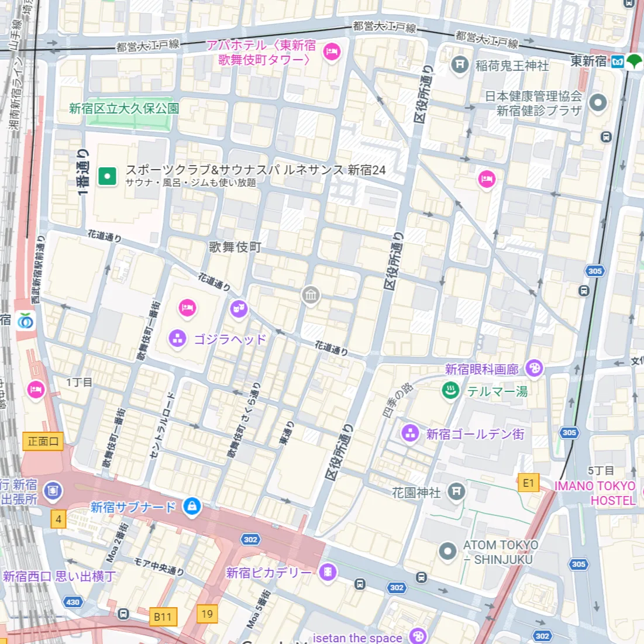This screenshot has height=644, width=644.
Task: Click the 305 route shield above 5丁目
Action: tap(569, 432)
